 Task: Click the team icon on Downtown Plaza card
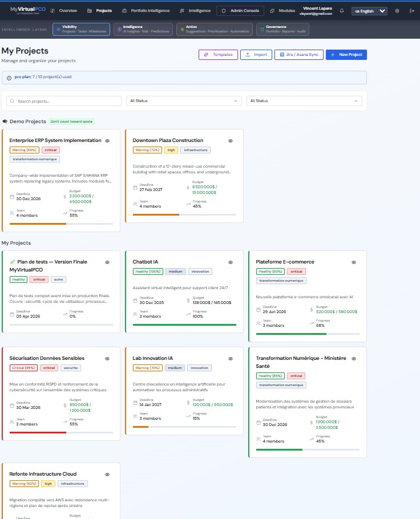pos(135,204)
